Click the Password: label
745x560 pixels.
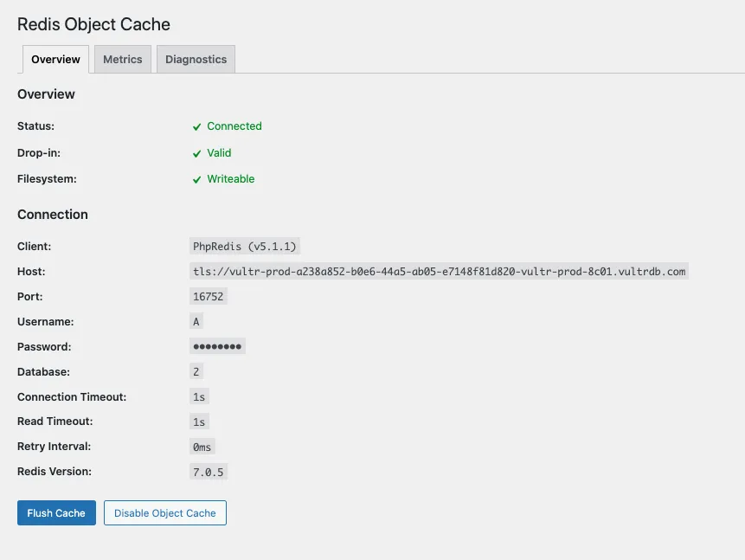(x=44, y=346)
